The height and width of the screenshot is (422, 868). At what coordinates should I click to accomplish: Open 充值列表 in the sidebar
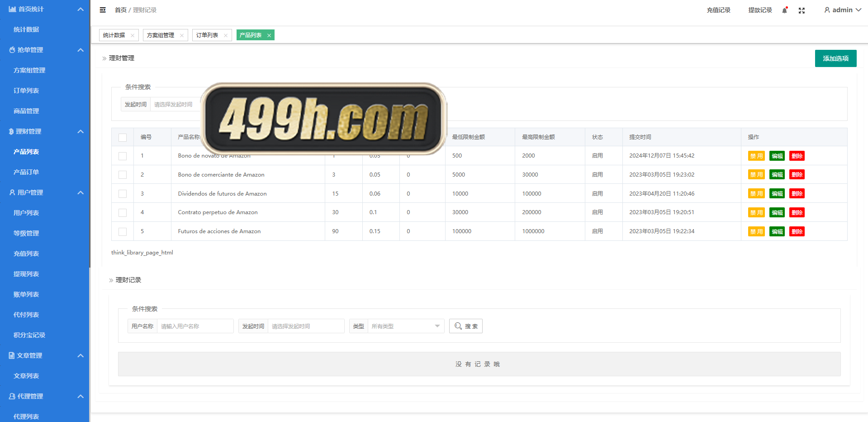tap(26, 254)
